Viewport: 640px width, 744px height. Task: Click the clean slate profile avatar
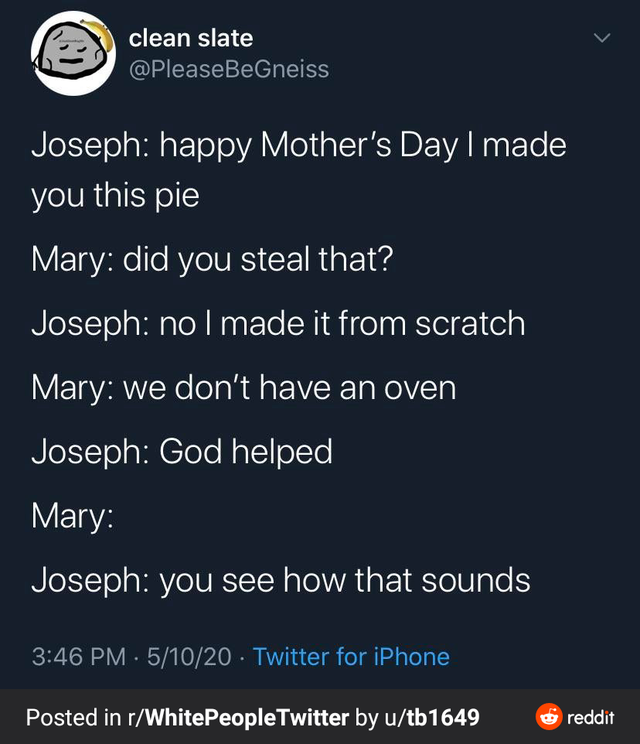tap(74, 58)
